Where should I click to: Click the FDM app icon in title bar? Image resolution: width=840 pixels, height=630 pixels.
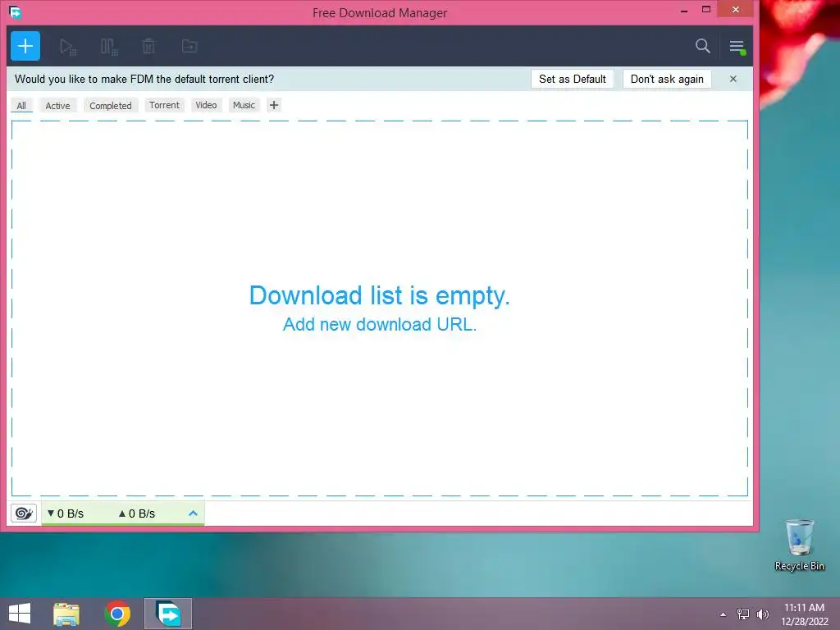click(15, 11)
